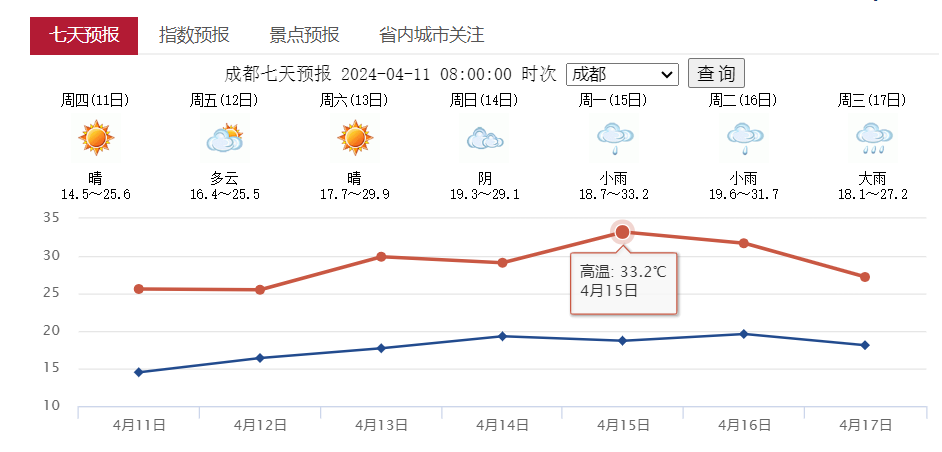Open the 景点预报 tab
Screen dimensions: 942x452
point(304,35)
